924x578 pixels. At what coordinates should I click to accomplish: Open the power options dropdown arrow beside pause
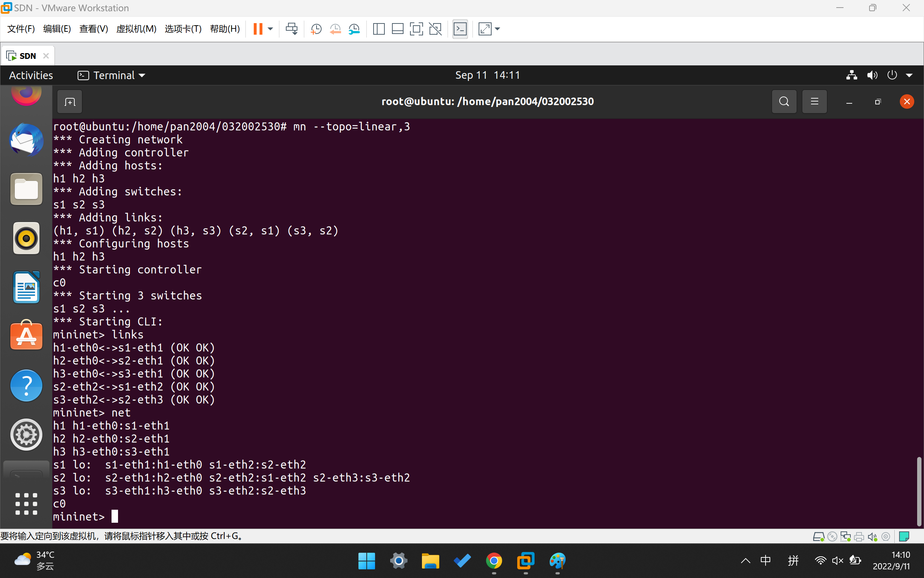(270, 29)
